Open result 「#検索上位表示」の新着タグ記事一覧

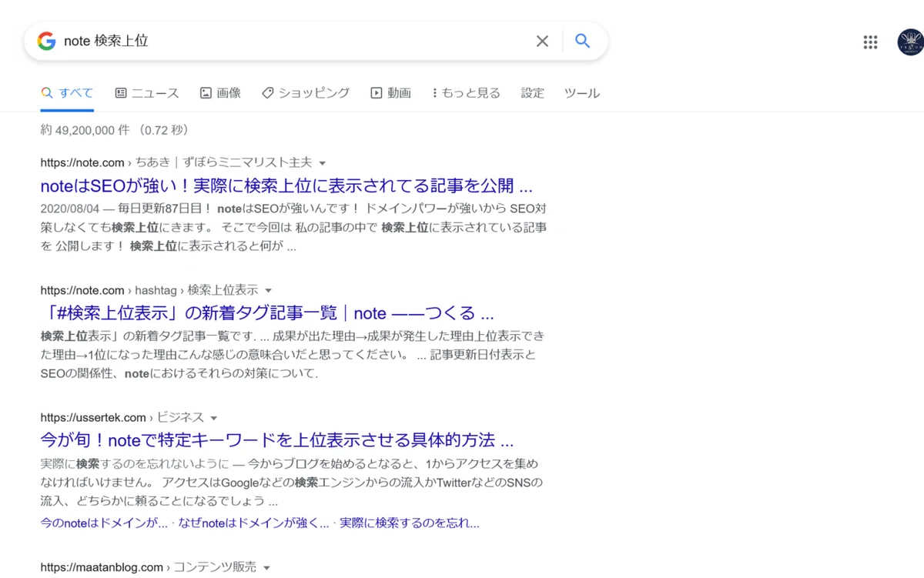[x=267, y=313]
